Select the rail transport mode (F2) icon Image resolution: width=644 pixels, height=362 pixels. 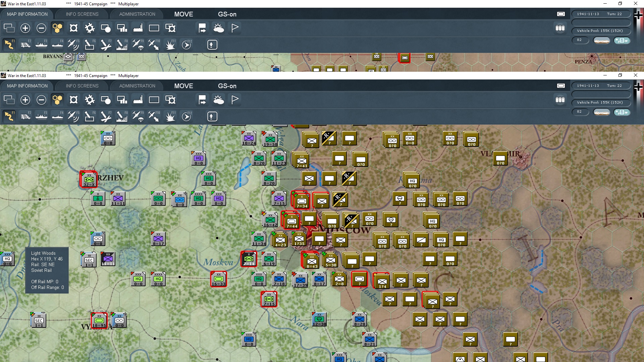click(25, 116)
